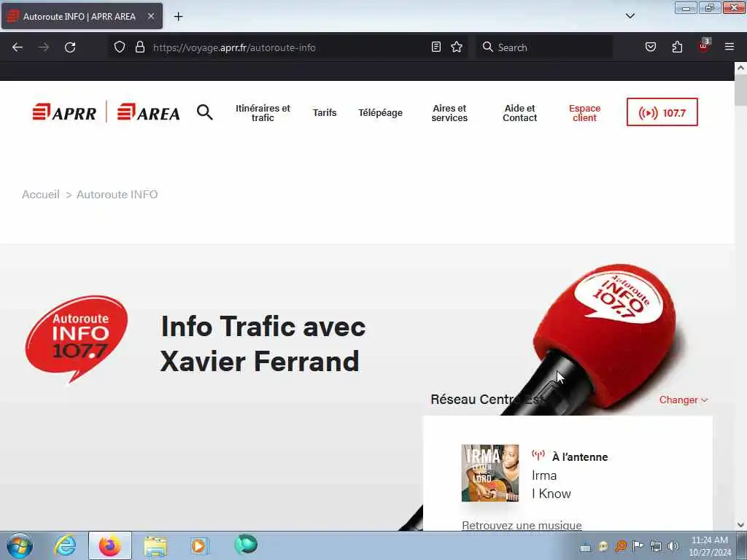Click the AREA logo
This screenshot has height=560, width=747.
[x=149, y=112]
